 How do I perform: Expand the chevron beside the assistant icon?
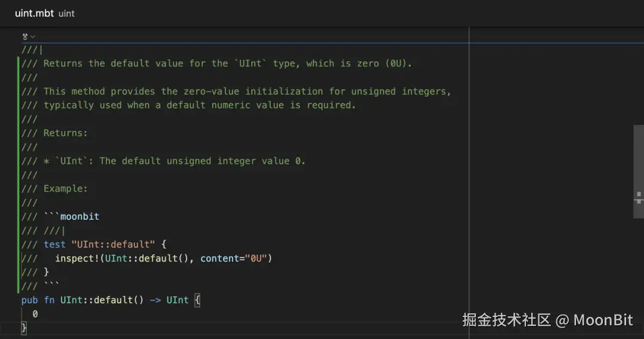point(33,36)
